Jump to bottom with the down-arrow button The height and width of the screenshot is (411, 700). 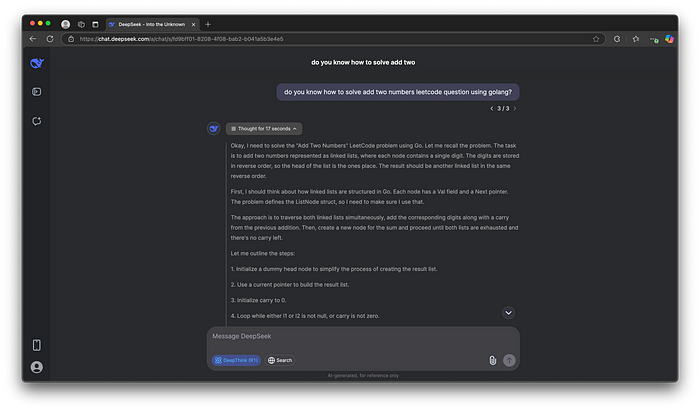[508, 313]
